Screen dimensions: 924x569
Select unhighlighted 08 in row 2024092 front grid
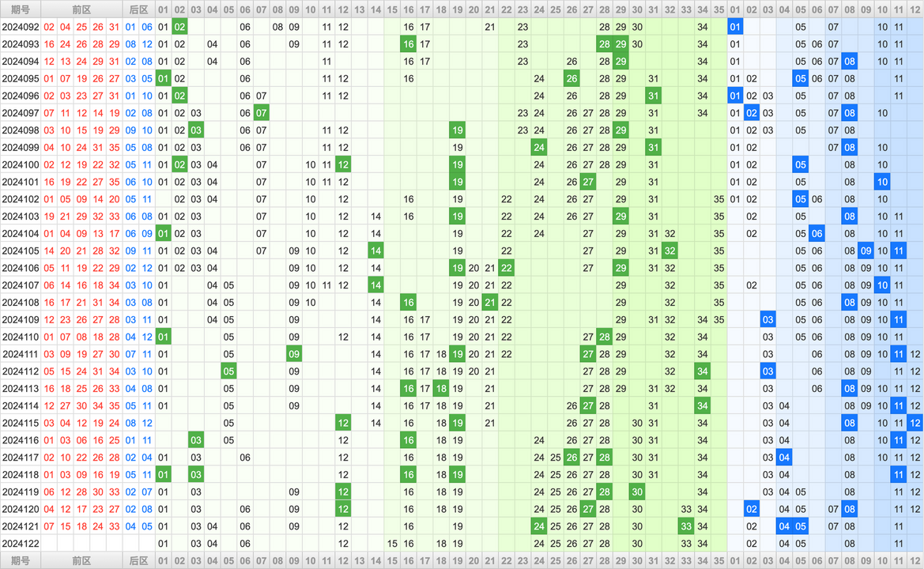[277, 27]
